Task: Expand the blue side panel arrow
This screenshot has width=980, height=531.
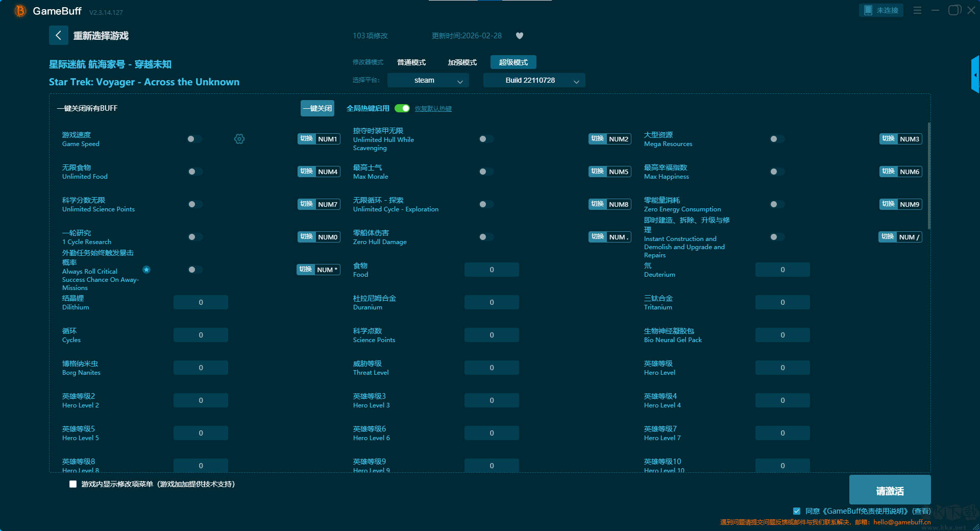Action: (x=975, y=75)
